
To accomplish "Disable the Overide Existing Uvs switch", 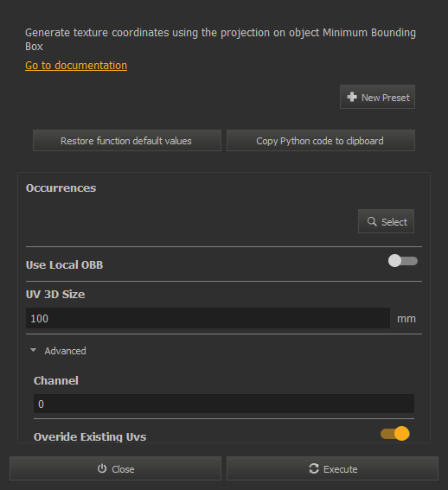I will click(x=395, y=434).
